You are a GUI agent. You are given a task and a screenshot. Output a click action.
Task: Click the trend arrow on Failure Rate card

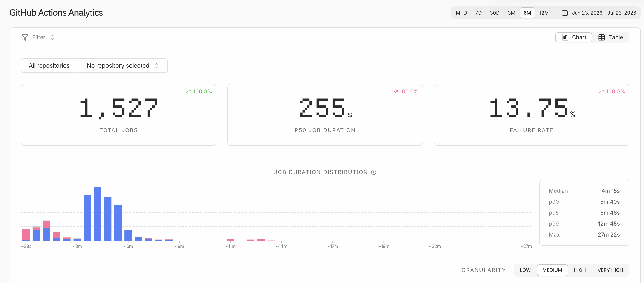point(601,92)
